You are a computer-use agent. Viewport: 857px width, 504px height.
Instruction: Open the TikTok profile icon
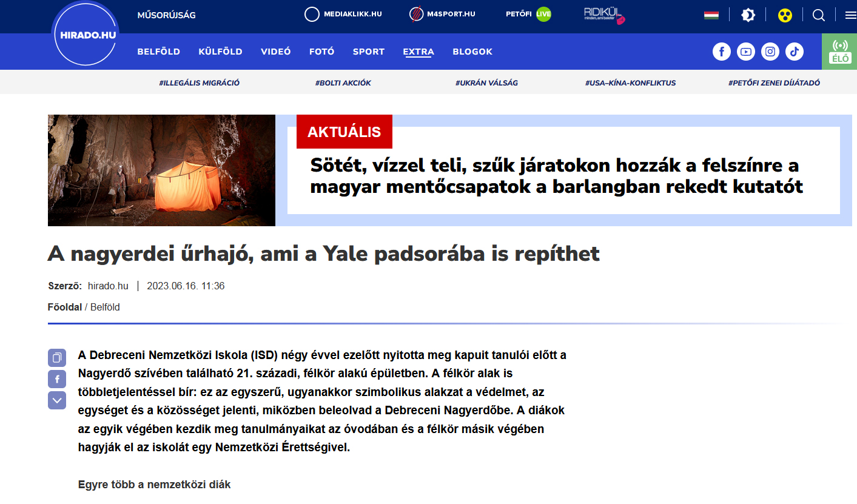pos(795,52)
